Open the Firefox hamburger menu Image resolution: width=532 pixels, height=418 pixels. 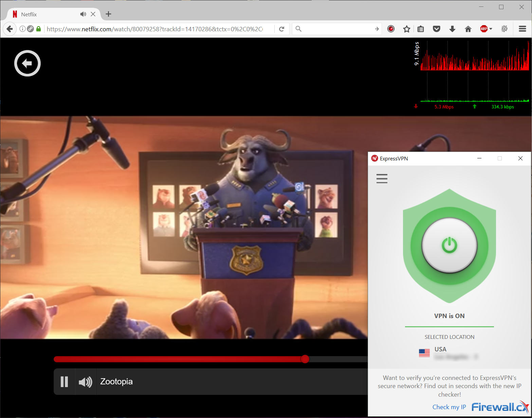pyautogui.click(x=522, y=29)
